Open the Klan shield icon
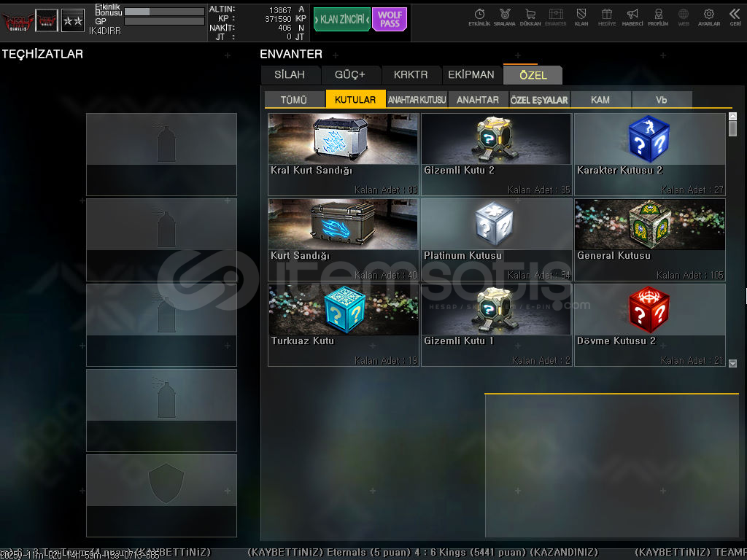The width and height of the screenshot is (747, 560). click(581, 16)
